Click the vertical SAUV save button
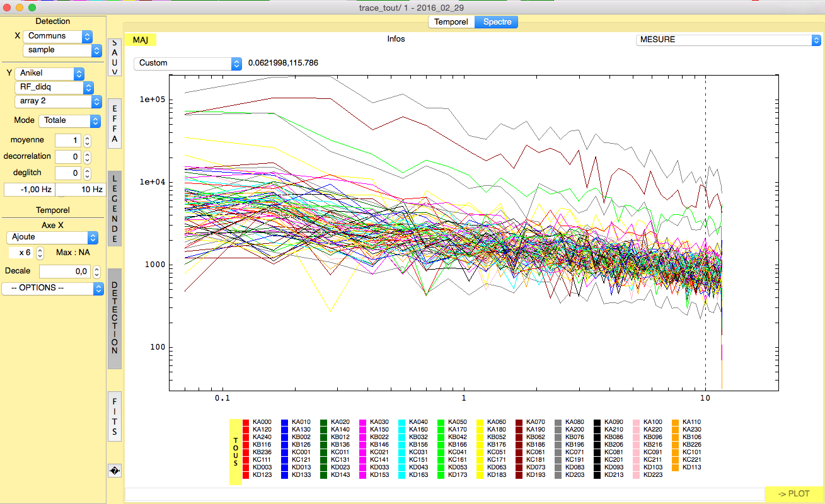 [115, 58]
